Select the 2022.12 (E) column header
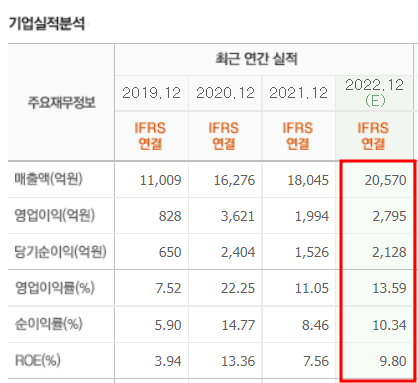Screen dimensions: 418x383 click(x=375, y=93)
